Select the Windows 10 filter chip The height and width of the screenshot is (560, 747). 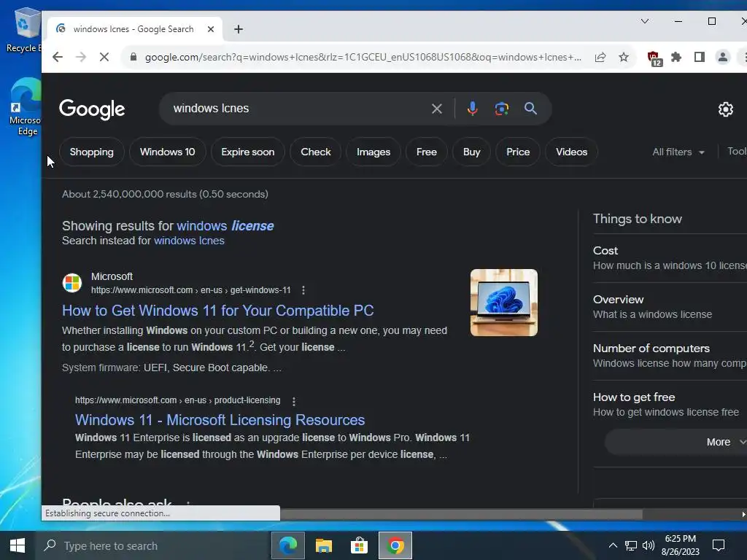(167, 152)
